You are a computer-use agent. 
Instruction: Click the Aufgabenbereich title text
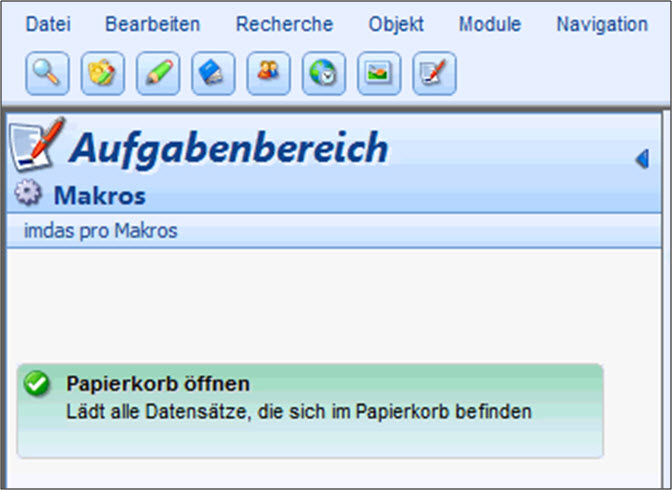tap(228, 148)
